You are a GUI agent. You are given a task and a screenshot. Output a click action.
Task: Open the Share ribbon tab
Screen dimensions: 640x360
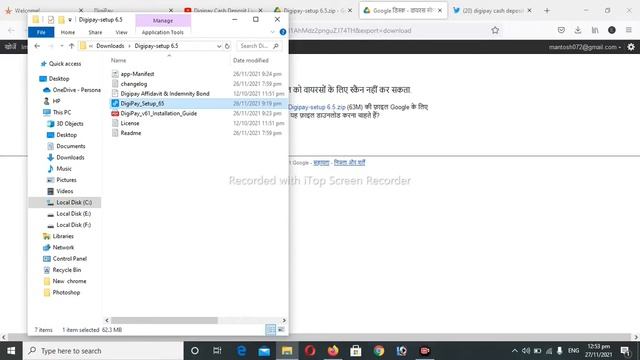coord(95,32)
